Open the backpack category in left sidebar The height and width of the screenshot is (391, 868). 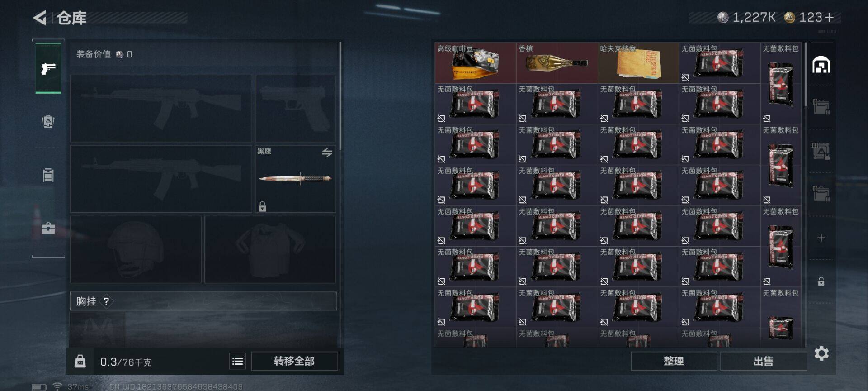[48, 121]
